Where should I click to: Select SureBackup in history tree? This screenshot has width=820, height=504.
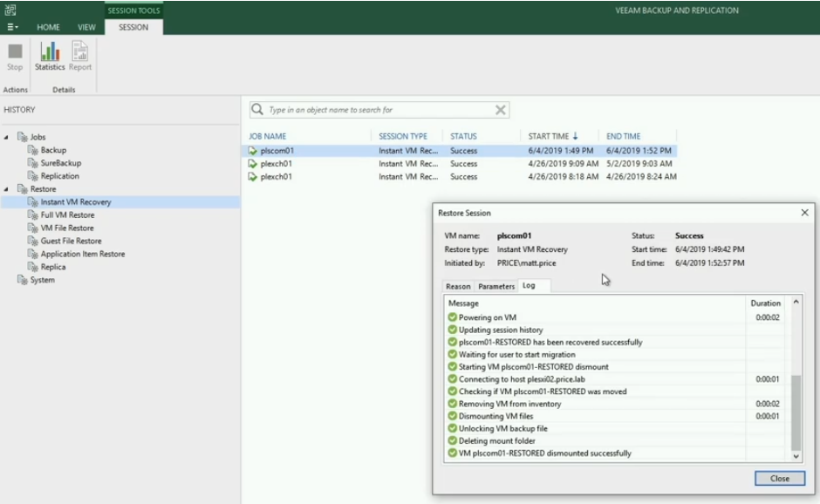[x=61, y=163]
